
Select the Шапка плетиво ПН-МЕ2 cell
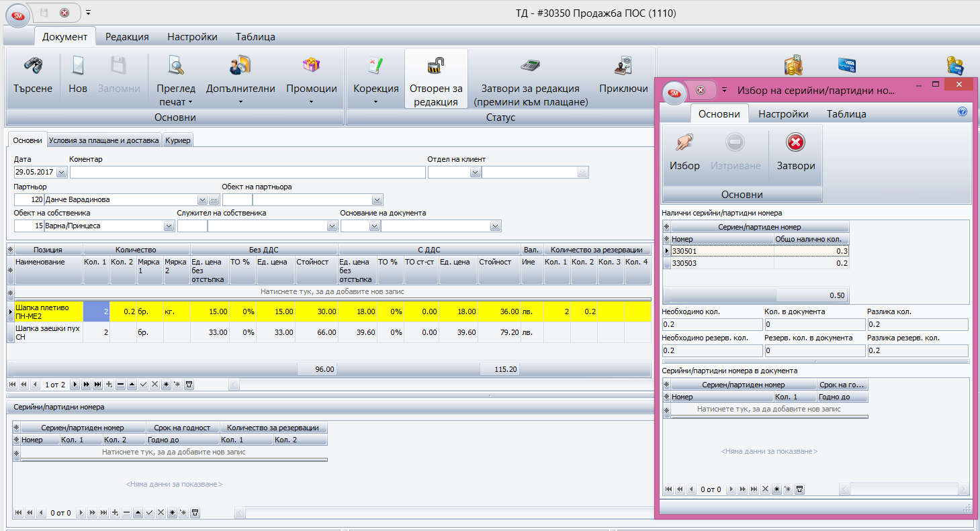(48, 311)
